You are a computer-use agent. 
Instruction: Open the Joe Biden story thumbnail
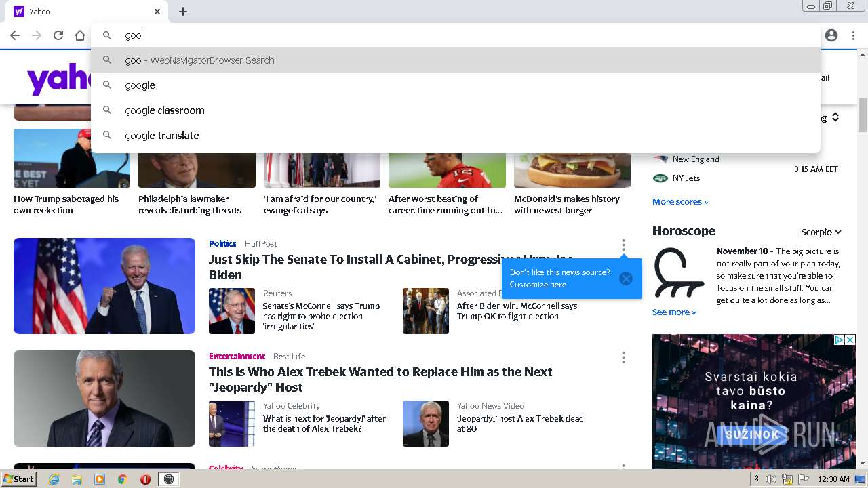pos(104,286)
